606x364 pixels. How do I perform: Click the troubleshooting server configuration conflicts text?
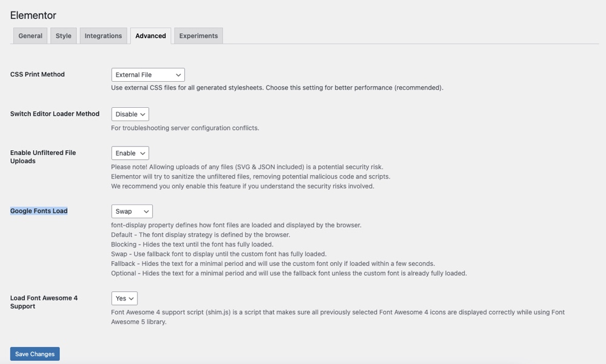pyautogui.click(x=185, y=128)
